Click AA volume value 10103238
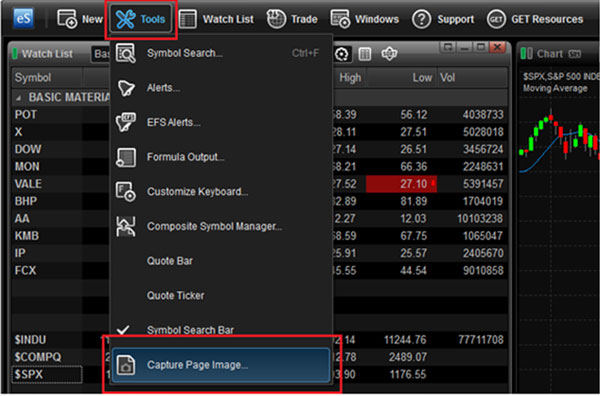600x396 pixels. (x=480, y=219)
